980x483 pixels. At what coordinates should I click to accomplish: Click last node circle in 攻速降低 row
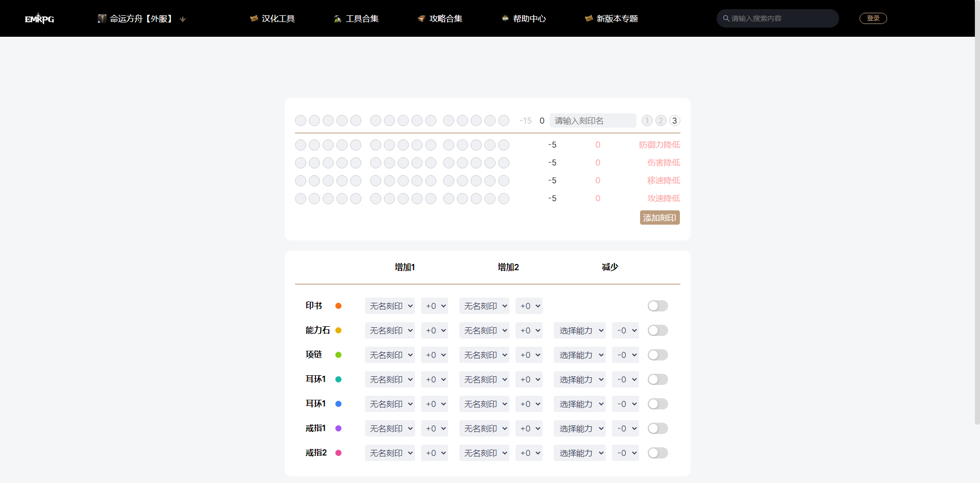click(504, 199)
